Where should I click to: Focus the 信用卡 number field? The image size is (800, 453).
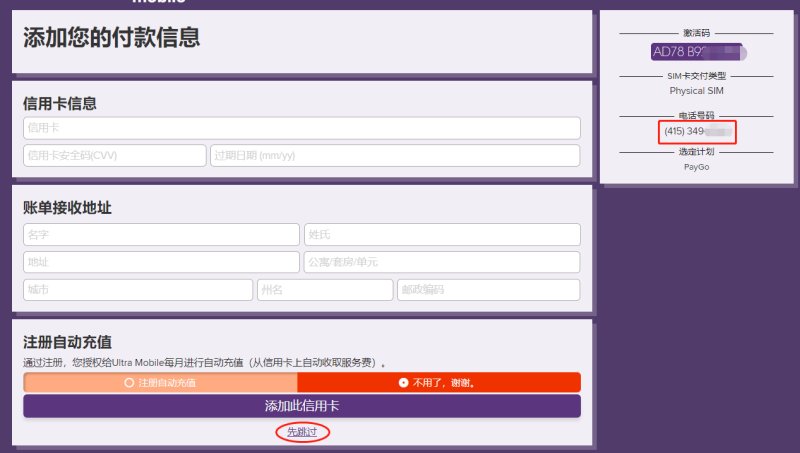(x=302, y=128)
